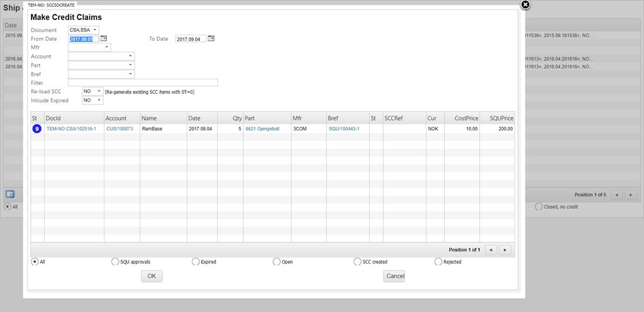644x312 pixels.
Task: Select the Expired filter radio button
Action: (x=196, y=262)
